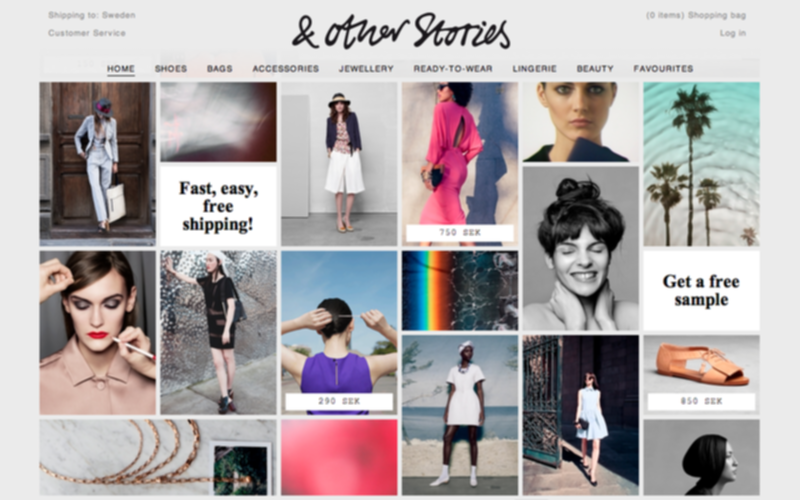800x500 pixels.
Task: Click the Fast, easy, free shipping! tile
Action: [218, 206]
